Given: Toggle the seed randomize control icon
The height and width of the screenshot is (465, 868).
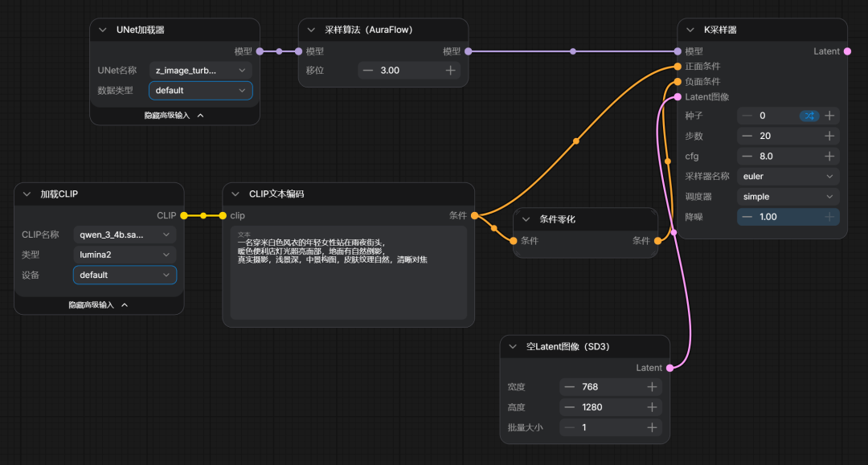Looking at the screenshot, I should click(809, 116).
